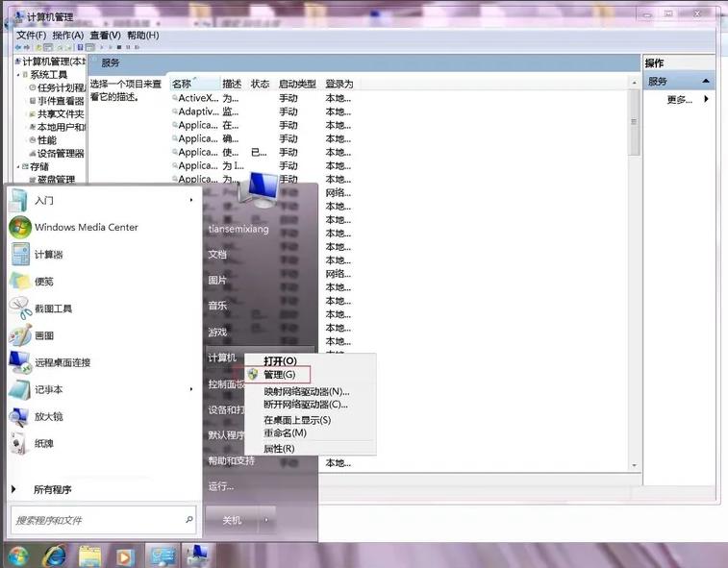Select 磁盘管理 in the tree

pyautogui.click(x=56, y=180)
